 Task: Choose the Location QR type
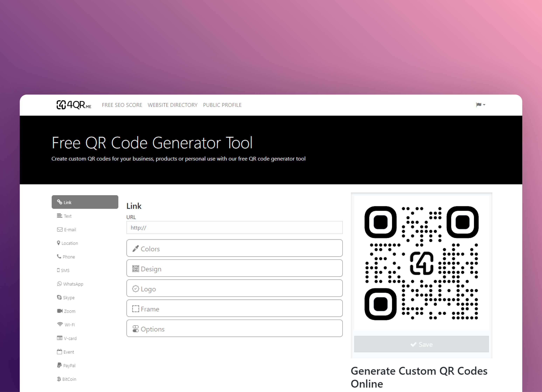tap(85, 243)
